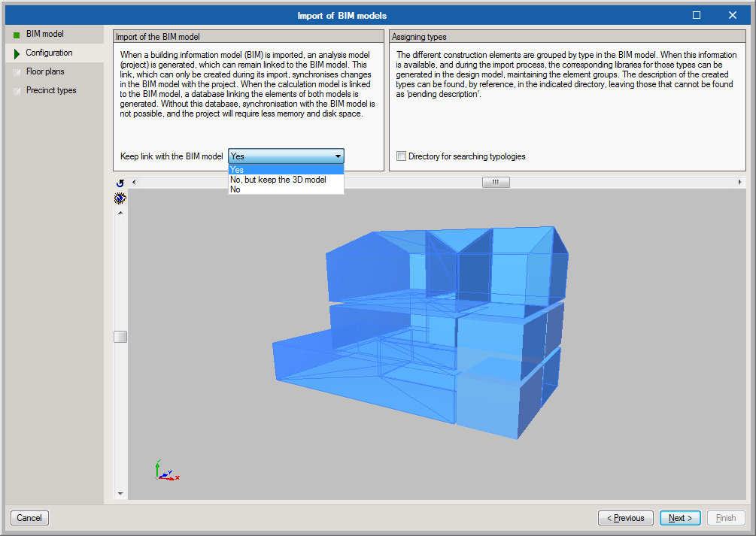756x536 pixels.
Task: Click the Previous button
Action: [x=625, y=518]
